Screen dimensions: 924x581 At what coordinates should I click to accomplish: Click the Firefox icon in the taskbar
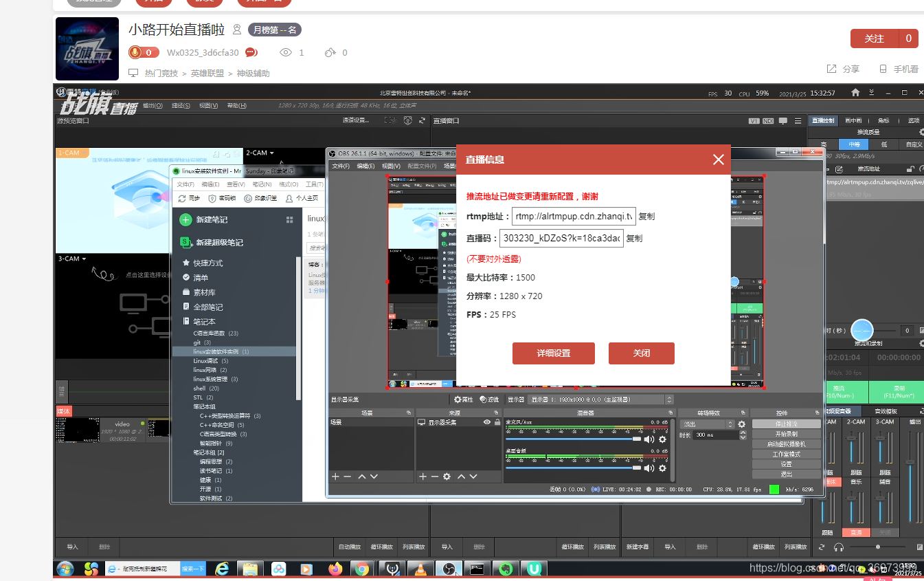point(335,569)
